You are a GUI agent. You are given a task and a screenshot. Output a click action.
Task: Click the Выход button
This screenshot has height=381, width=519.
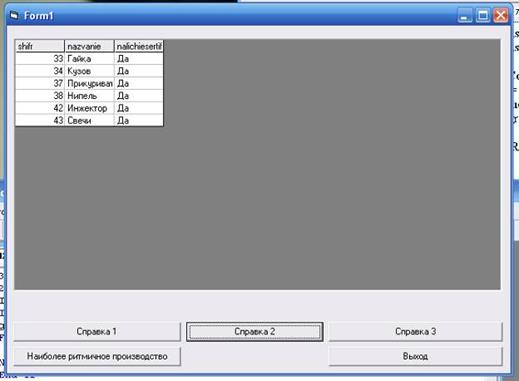[x=415, y=356]
